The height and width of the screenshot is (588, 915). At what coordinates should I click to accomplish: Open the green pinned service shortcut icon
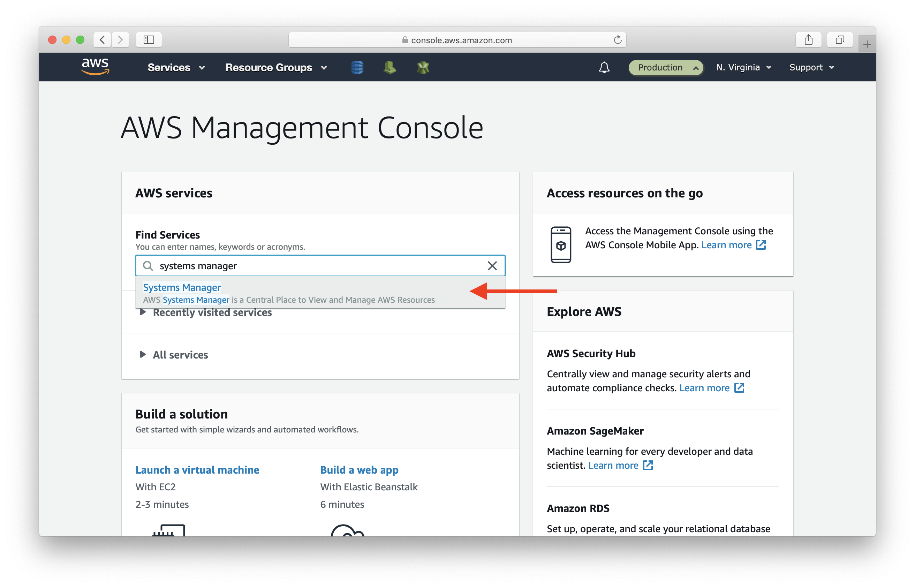[390, 68]
